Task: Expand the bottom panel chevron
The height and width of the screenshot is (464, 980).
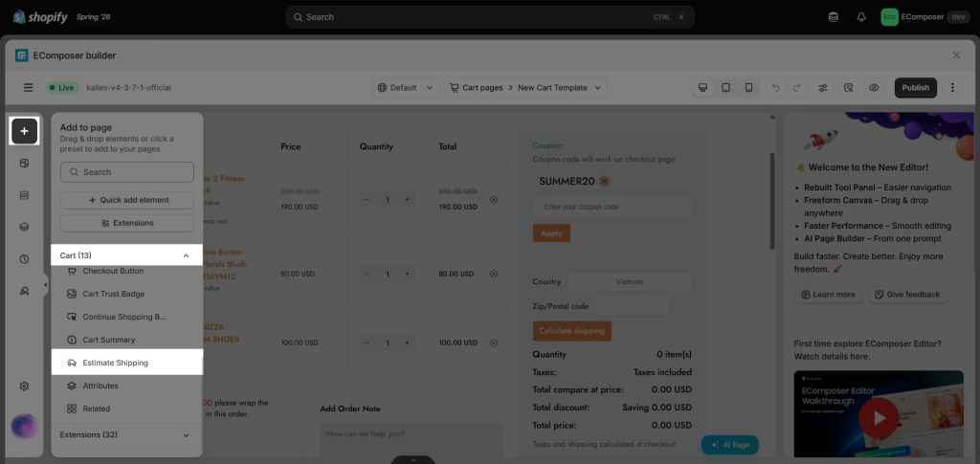Action: coord(412,460)
